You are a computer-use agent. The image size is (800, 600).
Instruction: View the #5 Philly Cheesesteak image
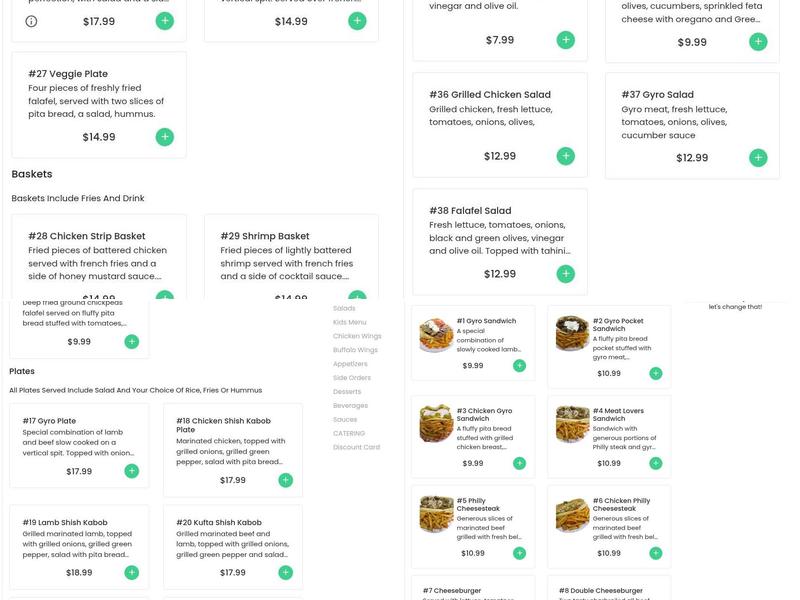click(x=437, y=514)
